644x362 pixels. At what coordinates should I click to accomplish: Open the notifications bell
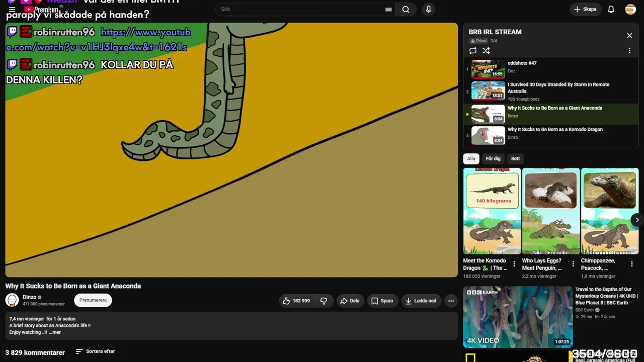pos(611,9)
